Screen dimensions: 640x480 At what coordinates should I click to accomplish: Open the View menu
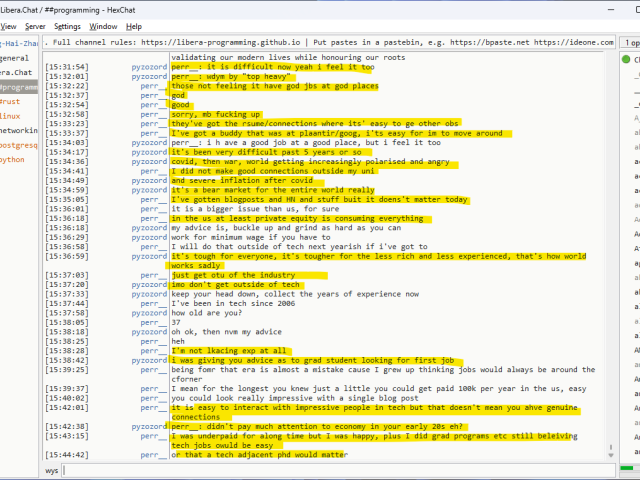[8, 26]
